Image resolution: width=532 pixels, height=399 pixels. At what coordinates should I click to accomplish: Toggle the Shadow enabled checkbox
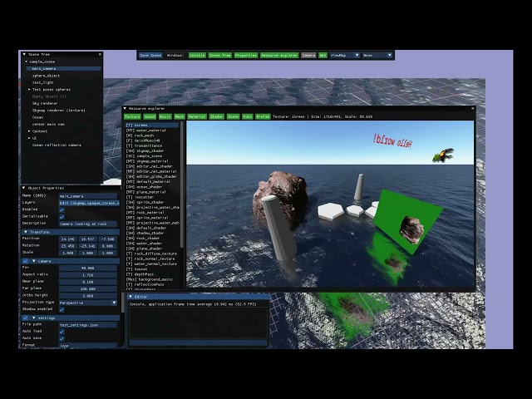tap(62, 310)
